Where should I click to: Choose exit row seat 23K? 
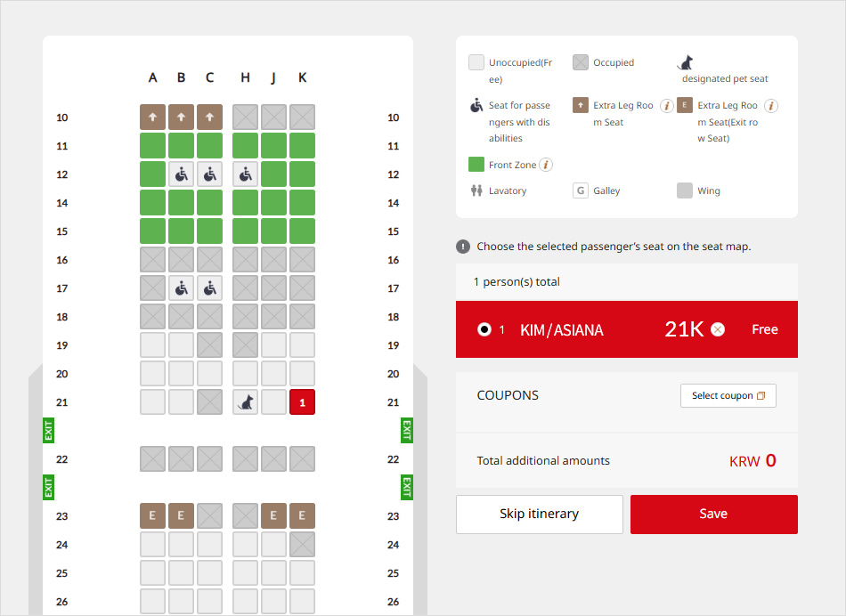302,516
